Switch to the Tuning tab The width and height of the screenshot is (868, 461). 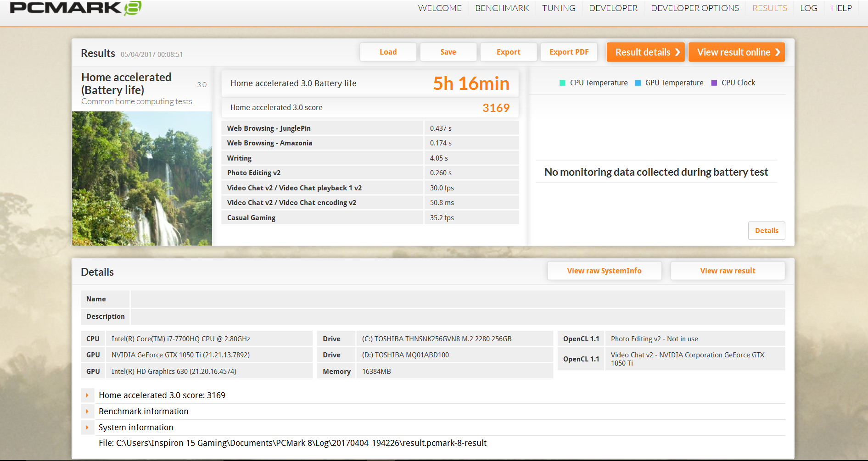tap(558, 8)
